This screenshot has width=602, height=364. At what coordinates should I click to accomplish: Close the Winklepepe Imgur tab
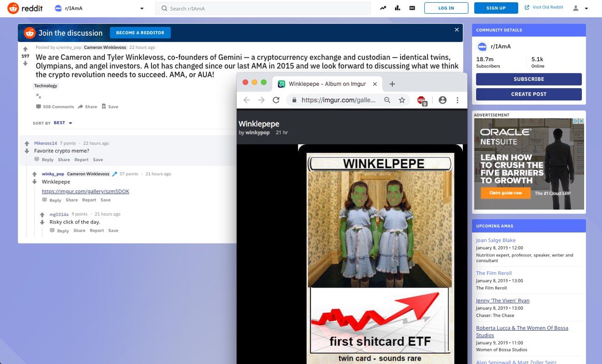click(x=375, y=84)
